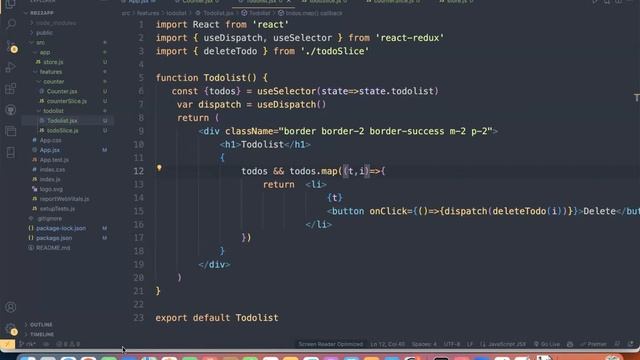
Task: Click line number 23 in the gutter
Action: [138, 318]
